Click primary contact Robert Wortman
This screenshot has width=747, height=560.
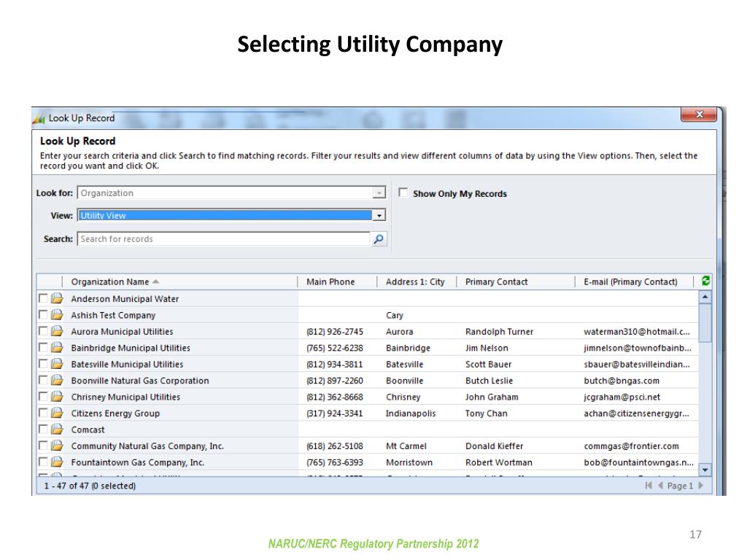499,462
